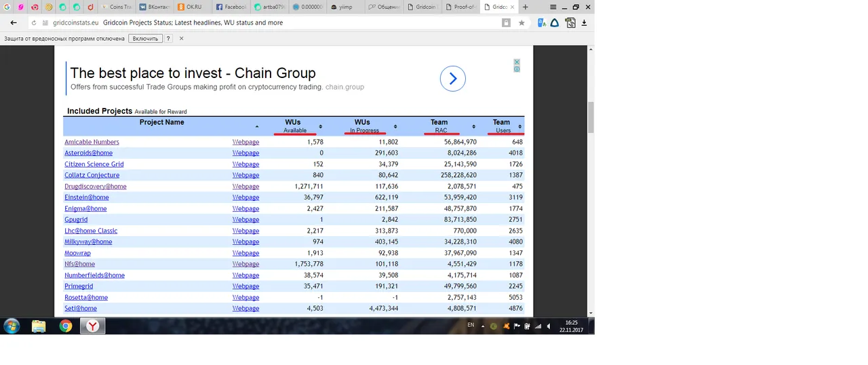
Task: Open File Explorer from the taskbar
Action: 39,326
